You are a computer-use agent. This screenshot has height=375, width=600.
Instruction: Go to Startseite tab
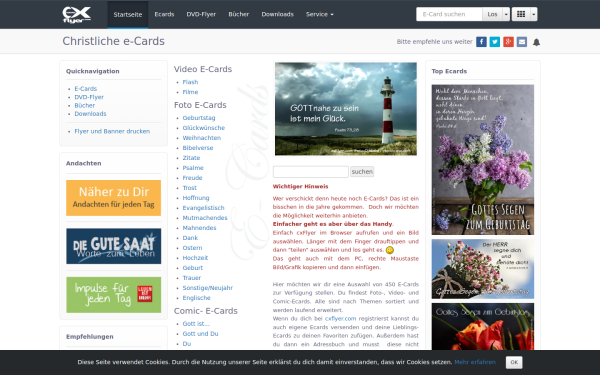click(128, 15)
